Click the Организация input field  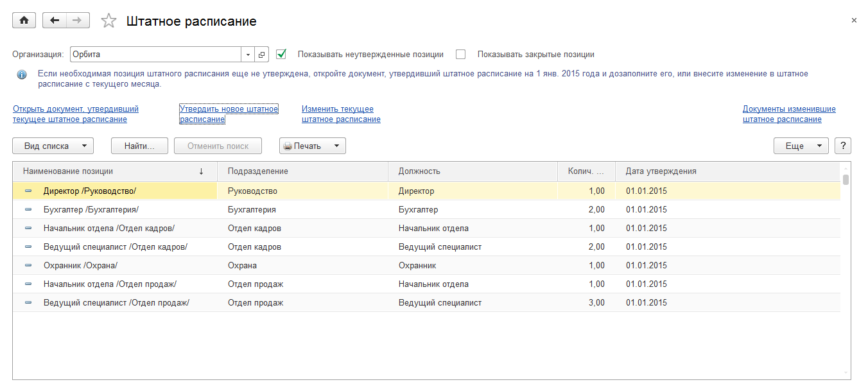(x=155, y=55)
